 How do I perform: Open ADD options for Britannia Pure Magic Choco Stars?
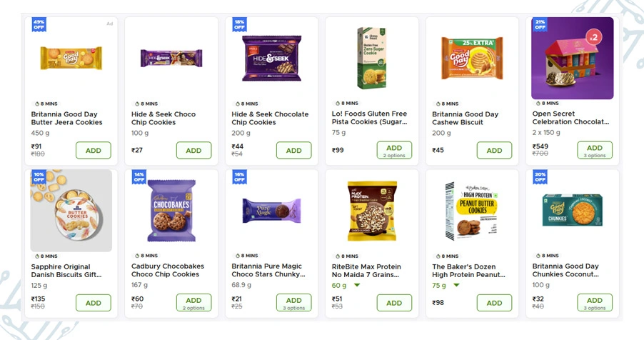pyautogui.click(x=294, y=303)
